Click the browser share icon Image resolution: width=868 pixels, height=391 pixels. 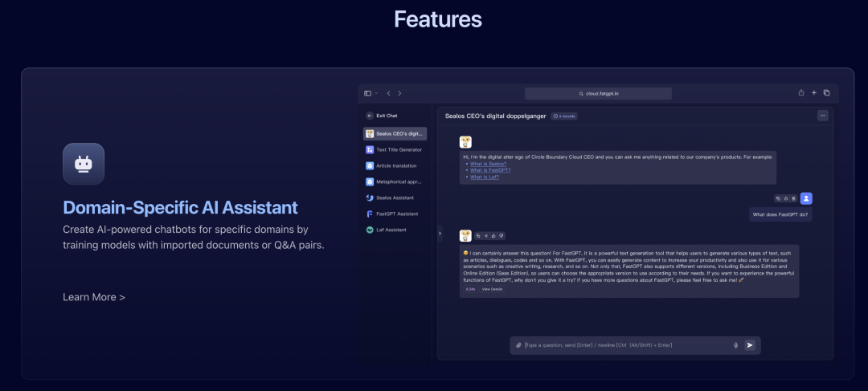(x=801, y=93)
